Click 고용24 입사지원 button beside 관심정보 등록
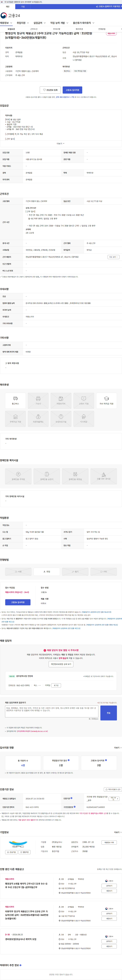The height and width of the screenshot is (980, 122). click(x=72, y=90)
